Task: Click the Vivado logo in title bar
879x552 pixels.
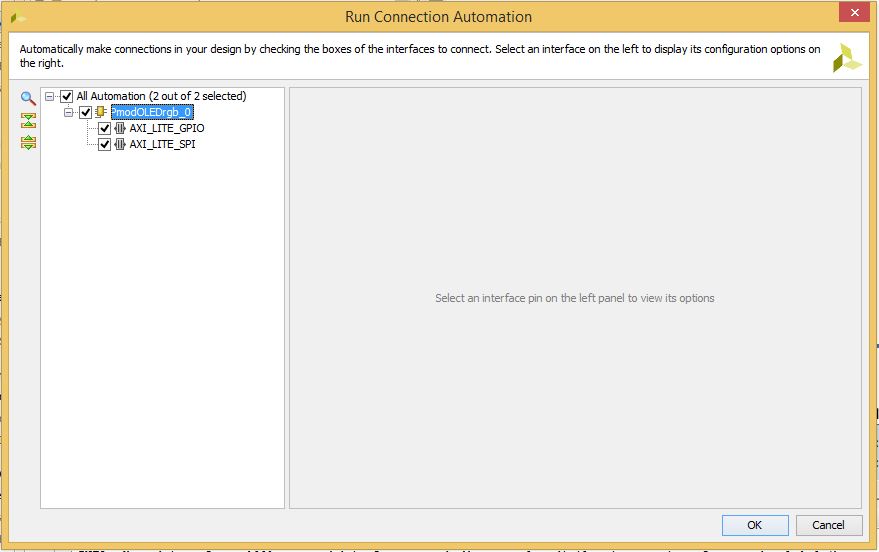Action: point(18,17)
